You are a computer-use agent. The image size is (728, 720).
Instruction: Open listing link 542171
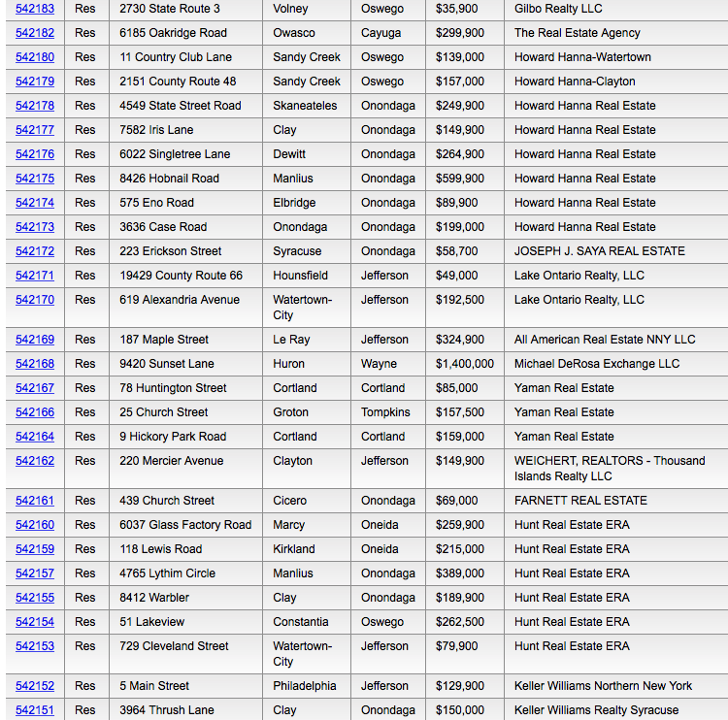click(x=35, y=276)
